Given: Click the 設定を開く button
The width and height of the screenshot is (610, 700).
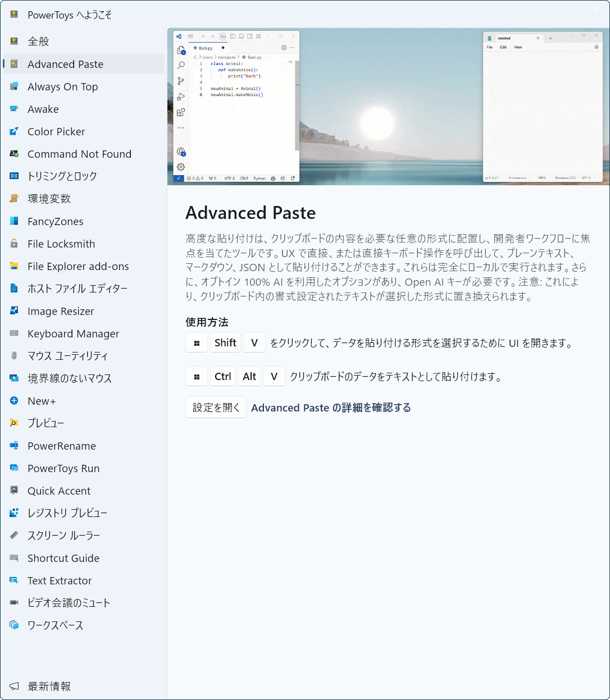Looking at the screenshot, I should pos(216,408).
